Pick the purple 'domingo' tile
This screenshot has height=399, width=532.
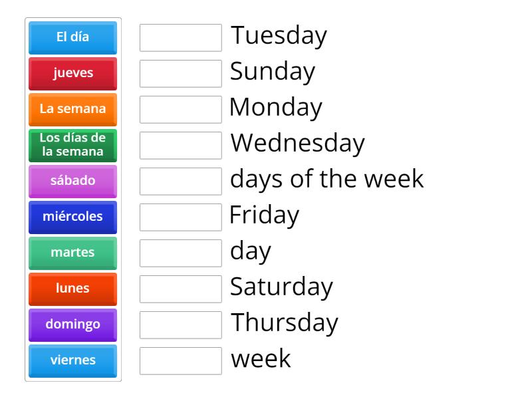coord(72,325)
